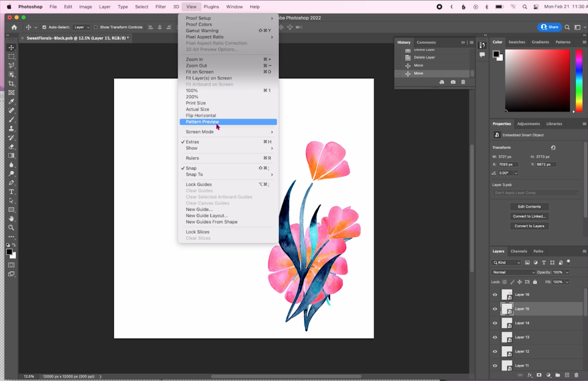Select the Clone Stamp tool

pyautogui.click(x=11, y=129)
